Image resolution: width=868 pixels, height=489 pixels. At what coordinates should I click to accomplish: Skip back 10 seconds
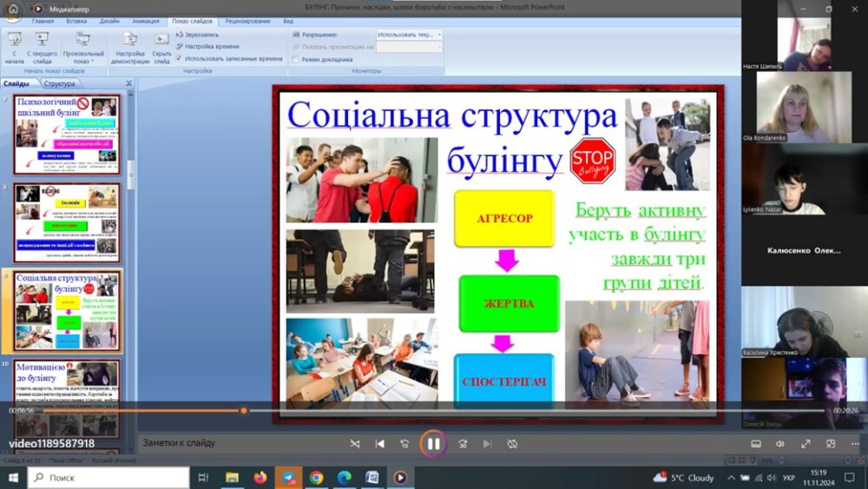coord(404,444)
